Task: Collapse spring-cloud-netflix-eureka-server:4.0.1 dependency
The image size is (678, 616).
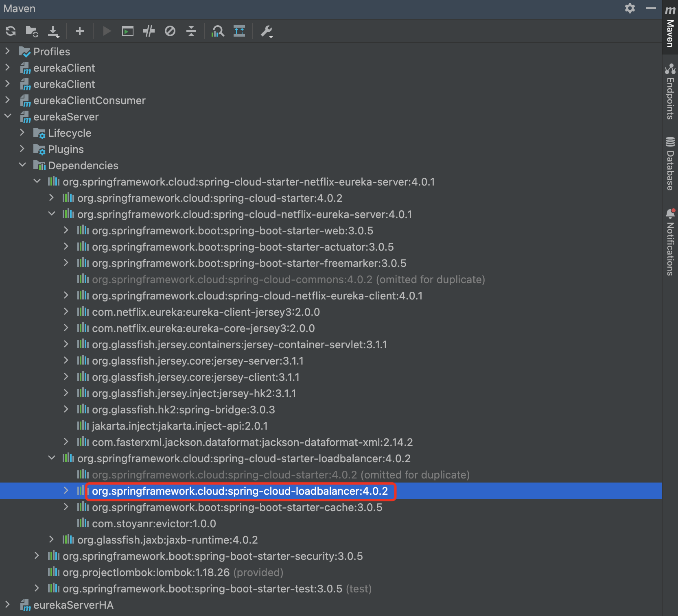Action: pyautogui.click(x=51, y=214)
